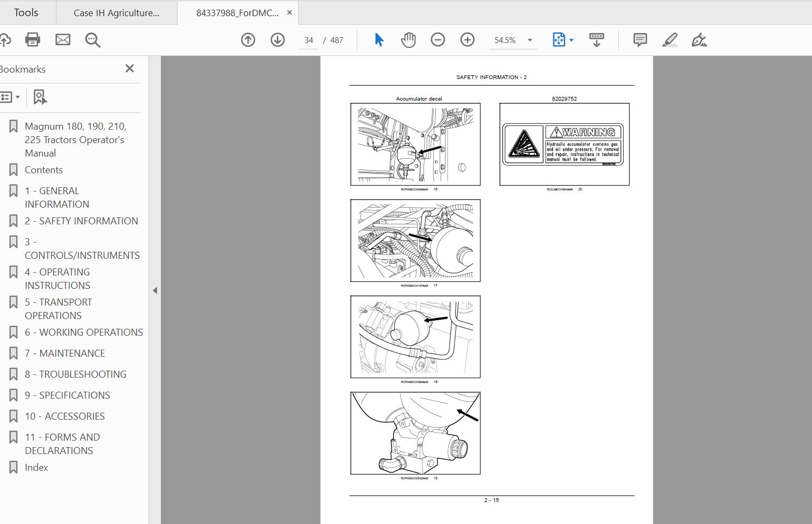Open the Sign document pen tool
This screenshot has height=524, width=812.
click(699, 40)
